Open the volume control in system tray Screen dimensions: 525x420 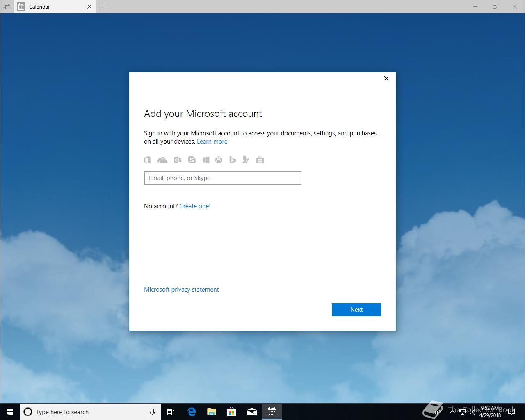472,412
